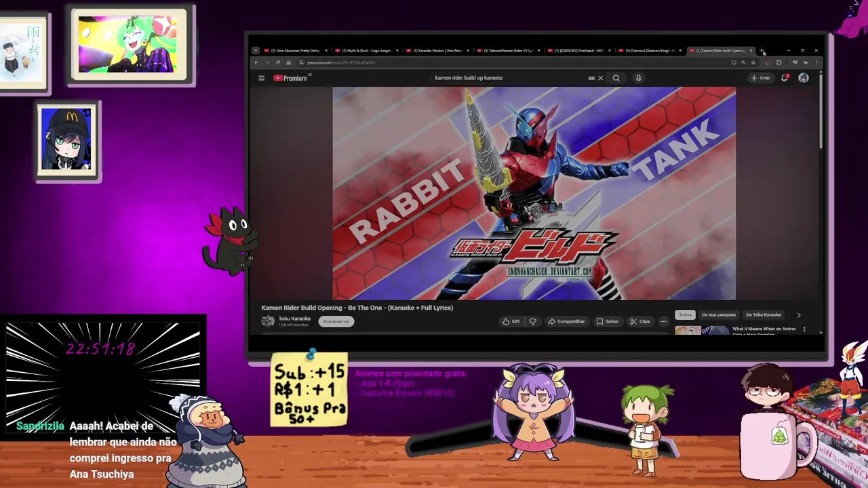Image resolution: width=868 pixels, height=488 pixels.
Task: Open the YouTube hamburger guide menu
Action: click(x=261, y=78)
